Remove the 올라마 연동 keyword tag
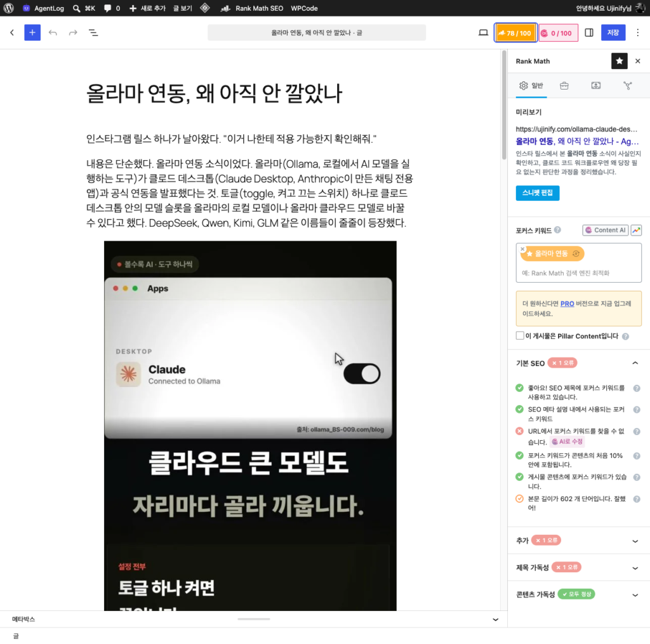The height and width of the screenshot is (644, 650). coord(523,249)
